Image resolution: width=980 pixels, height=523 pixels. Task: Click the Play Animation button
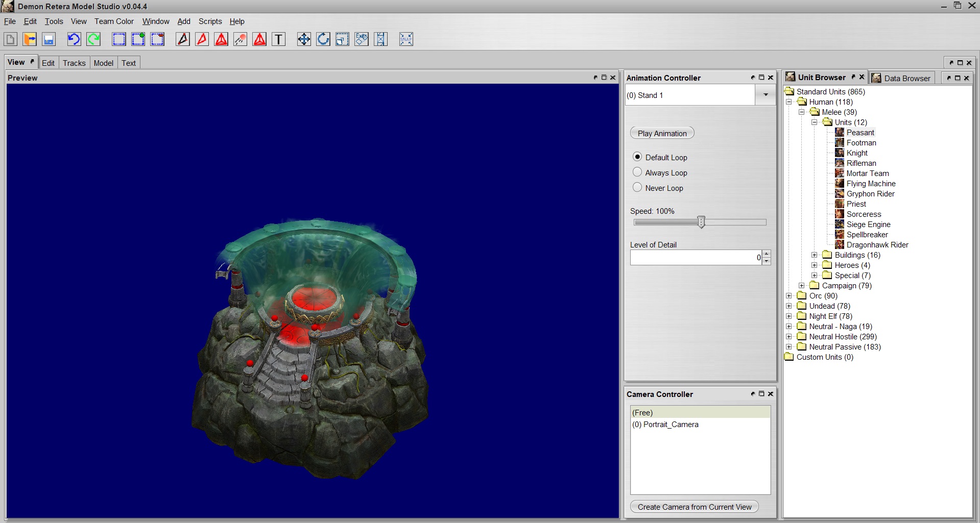tap(662, 133)
